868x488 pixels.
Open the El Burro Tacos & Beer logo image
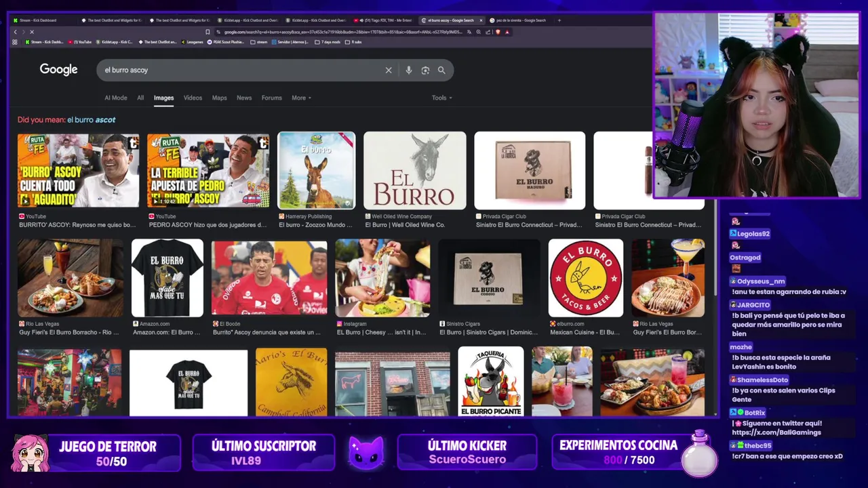tap(586, 278)
